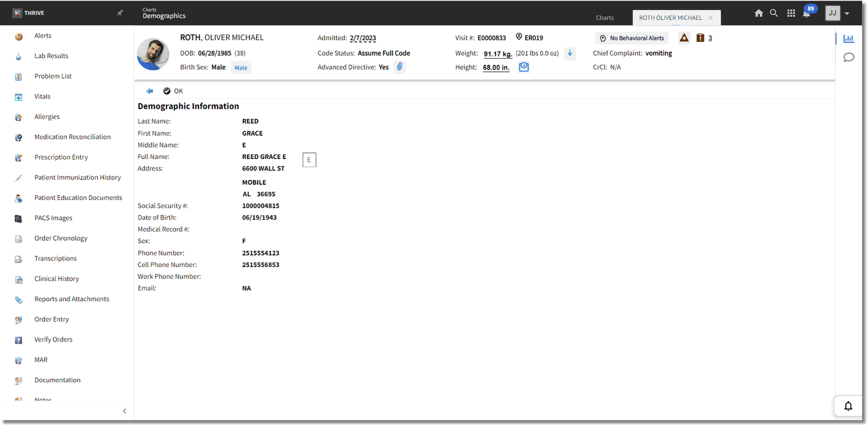Open notifications bell with 89 badge
Screen dimensions: 868x426
pos(807,13)
